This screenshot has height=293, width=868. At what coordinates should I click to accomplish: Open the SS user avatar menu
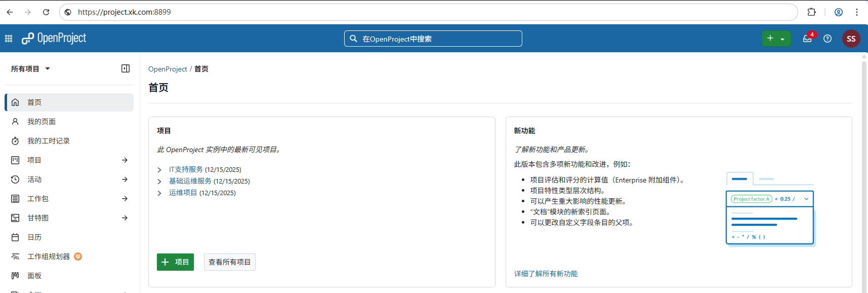851,39
